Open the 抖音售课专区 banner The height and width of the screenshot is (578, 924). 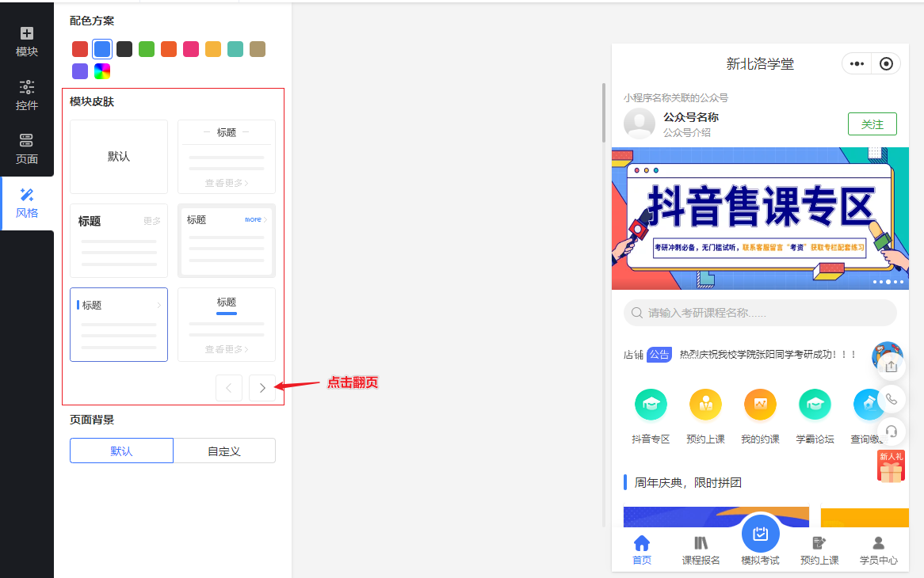pos(760,219)
